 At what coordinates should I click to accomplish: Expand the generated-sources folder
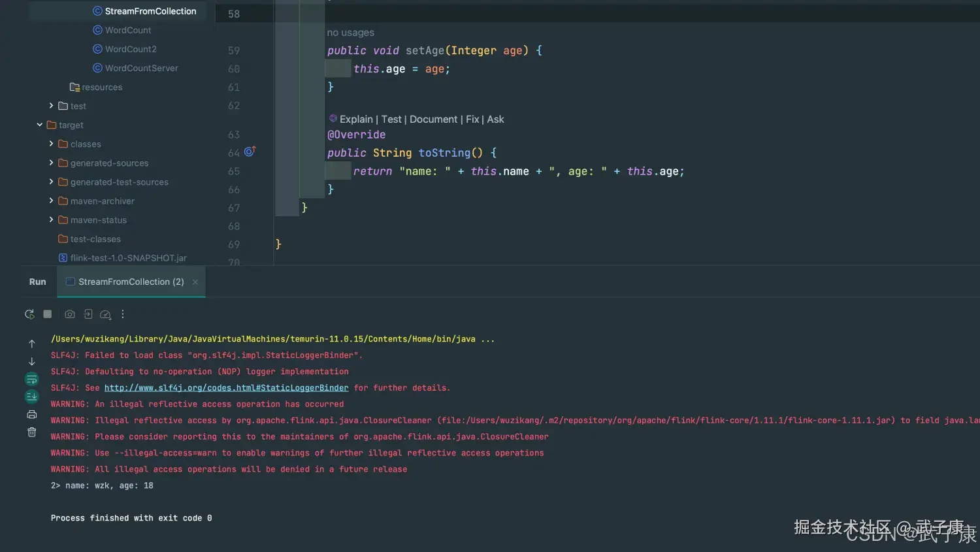point(51,163)
